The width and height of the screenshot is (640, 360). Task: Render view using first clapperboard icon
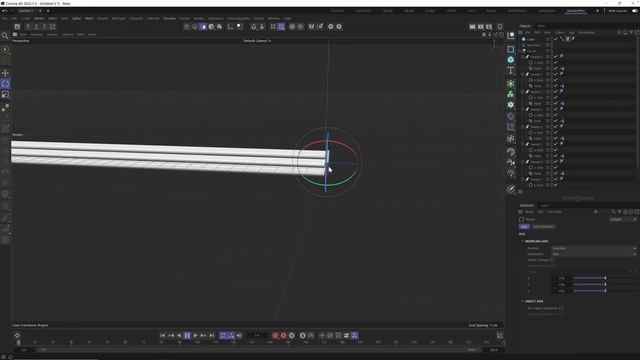click(472, 27)
